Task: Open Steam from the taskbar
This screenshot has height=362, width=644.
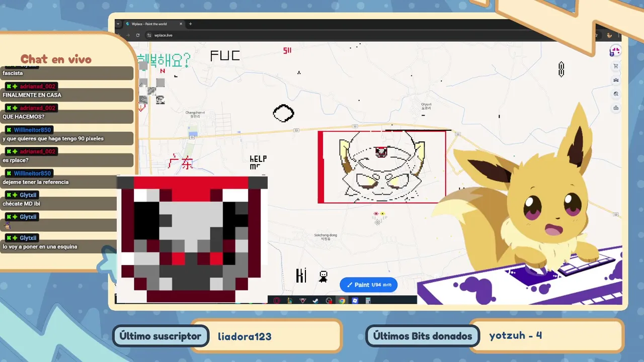Action: pos(316,301)
